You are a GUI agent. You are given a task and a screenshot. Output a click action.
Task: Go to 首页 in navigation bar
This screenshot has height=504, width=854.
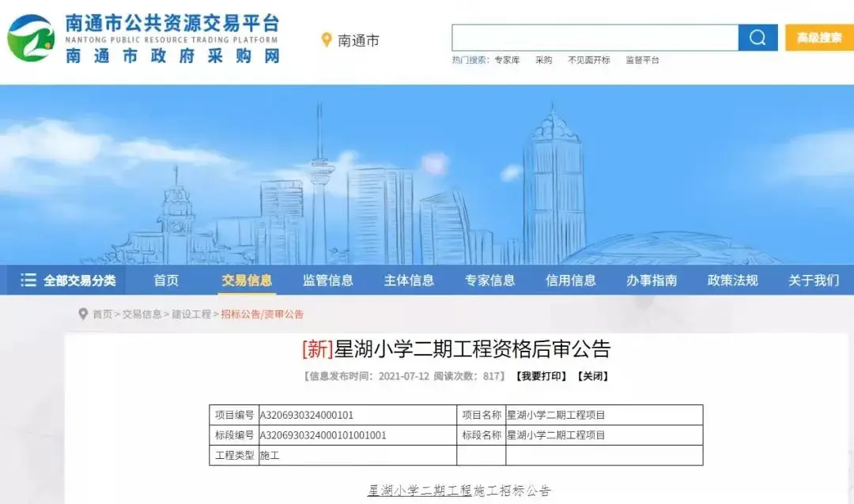coord(166,280)
